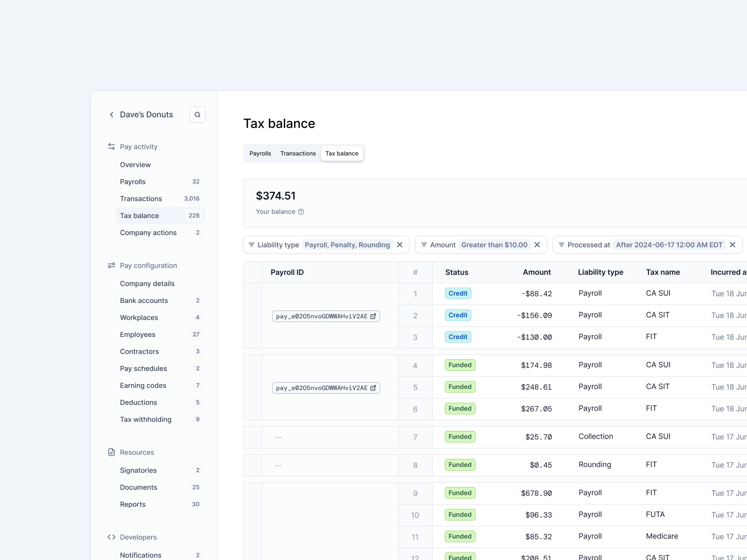Clear the Processed at filter
Screen dimensions: 747x560
click(x=732, y=245)
